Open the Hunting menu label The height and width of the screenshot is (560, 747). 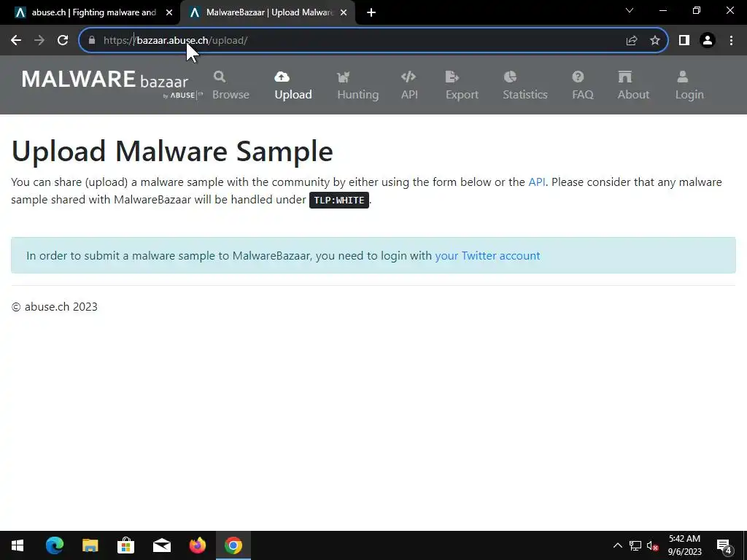coord(357,94)
